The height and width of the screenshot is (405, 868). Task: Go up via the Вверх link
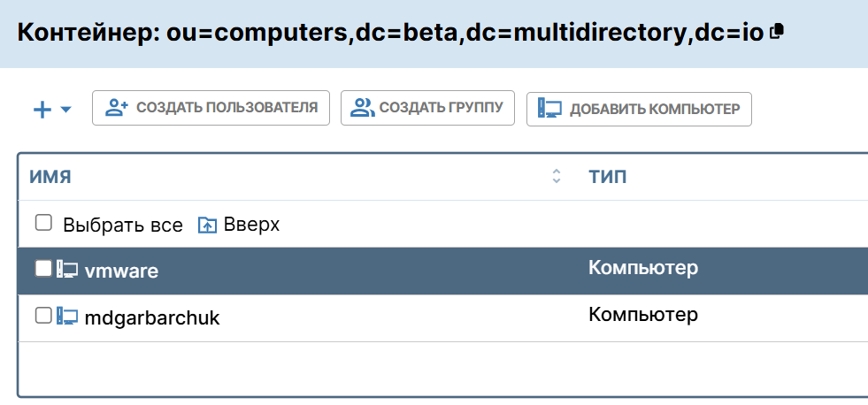[x=251, y=225]
